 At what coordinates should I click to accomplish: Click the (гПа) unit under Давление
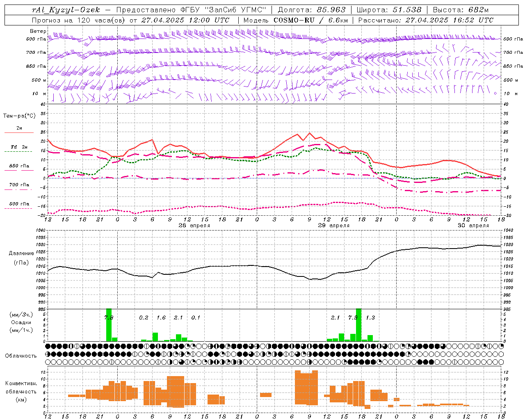click(x=21, y=262)
